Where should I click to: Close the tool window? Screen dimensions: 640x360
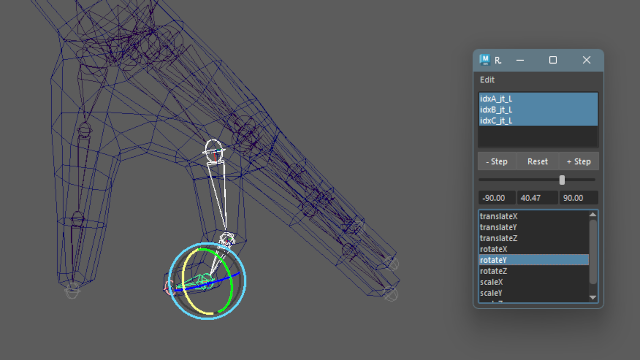tap(587, 60)
